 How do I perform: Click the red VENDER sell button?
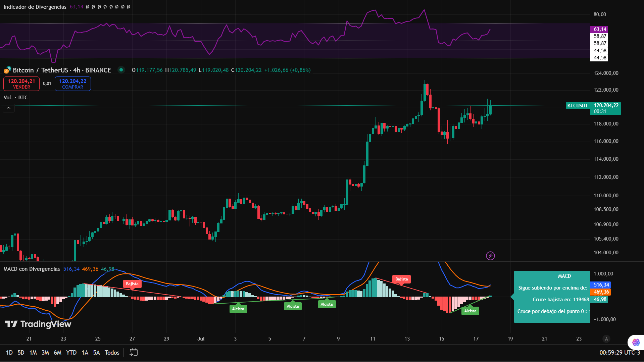21,84
